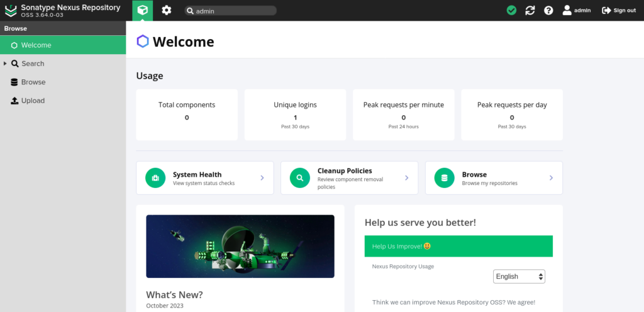Click the OSS 3.64.0-03 version text
Image resolution: width=644 pixels, height=312 pixels.
[42, 14]
